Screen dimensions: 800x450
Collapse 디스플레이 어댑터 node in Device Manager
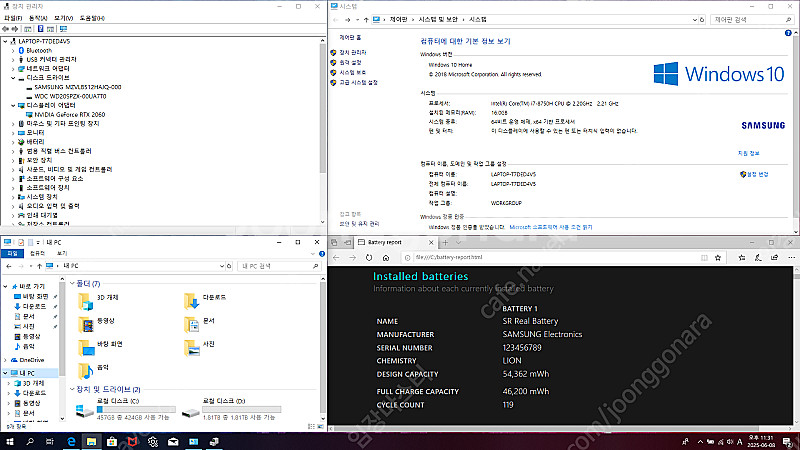[13, 106]
